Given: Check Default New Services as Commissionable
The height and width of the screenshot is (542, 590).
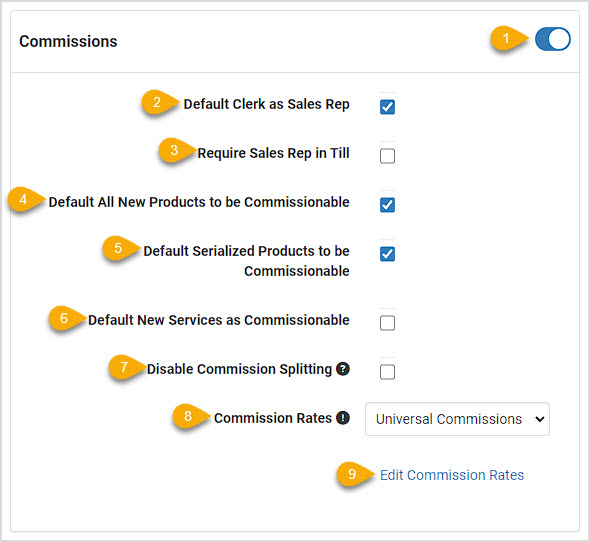Looking at the screenshot, I should pyautogui.click(x=387, y=323).
